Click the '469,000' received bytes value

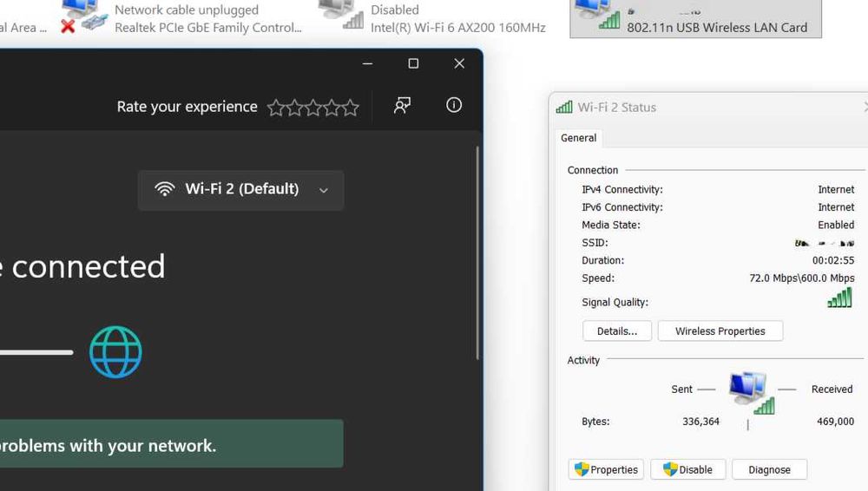pyautogui.click(x=835, y=422)
